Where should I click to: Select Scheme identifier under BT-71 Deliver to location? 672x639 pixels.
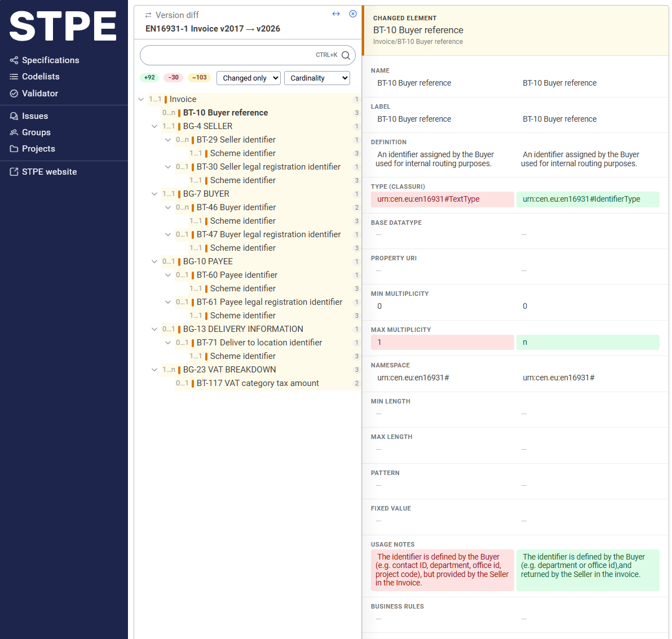click(275, 356)
